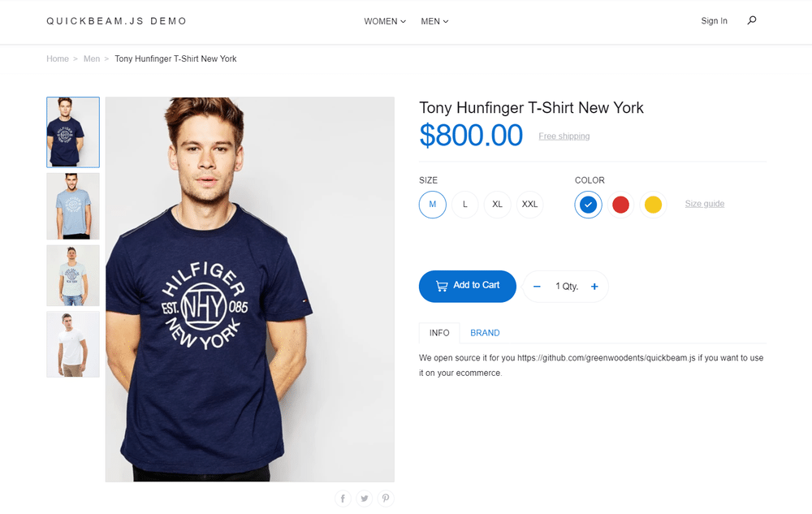Open the Size guide link

point(704,204)
